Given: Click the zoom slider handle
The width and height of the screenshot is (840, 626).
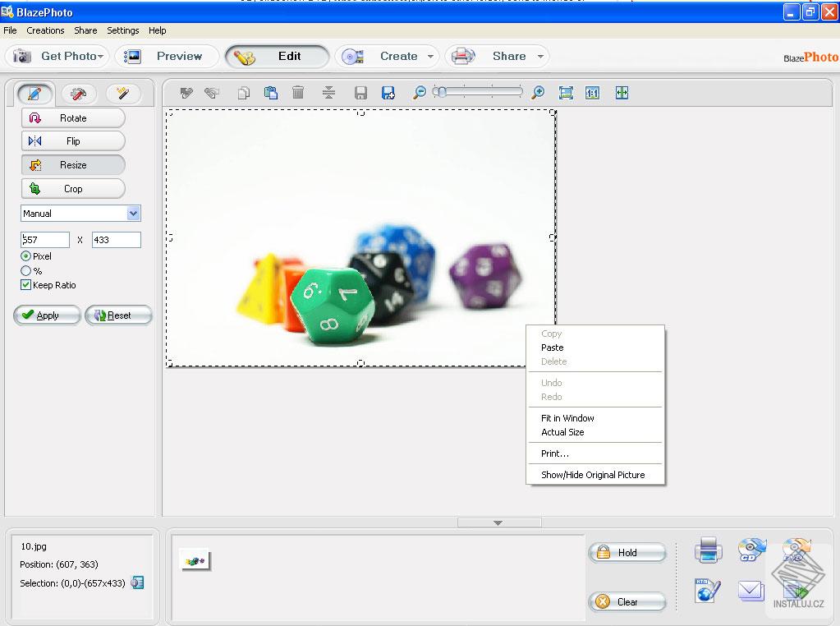Looking at the screenshot, I should (x=440, y=92).
